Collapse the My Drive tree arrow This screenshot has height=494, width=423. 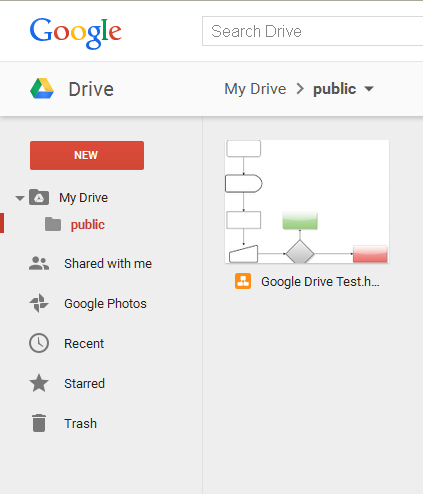(20, 198)
